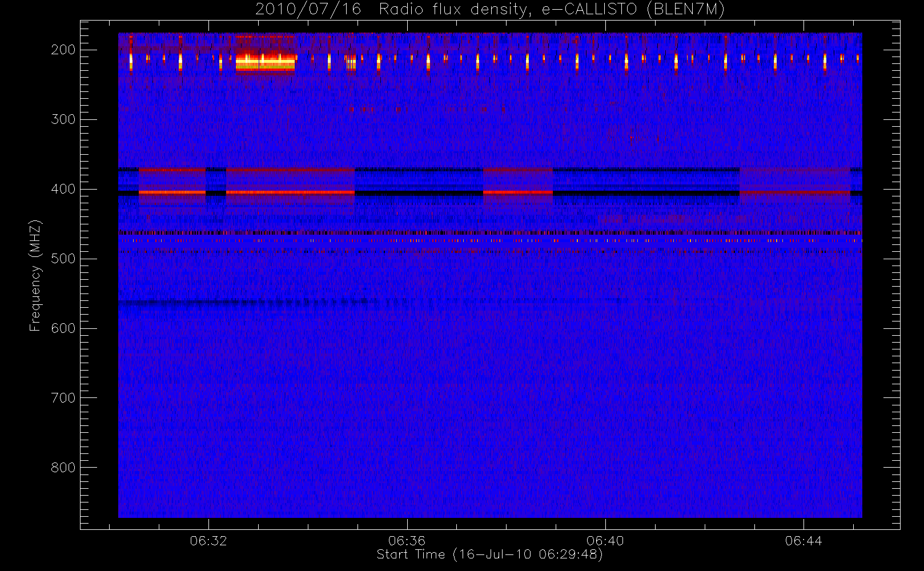Viewport: 924px width, 571px height.
Task: Click the 800 frequency axis label
Action: coord(63,468)
